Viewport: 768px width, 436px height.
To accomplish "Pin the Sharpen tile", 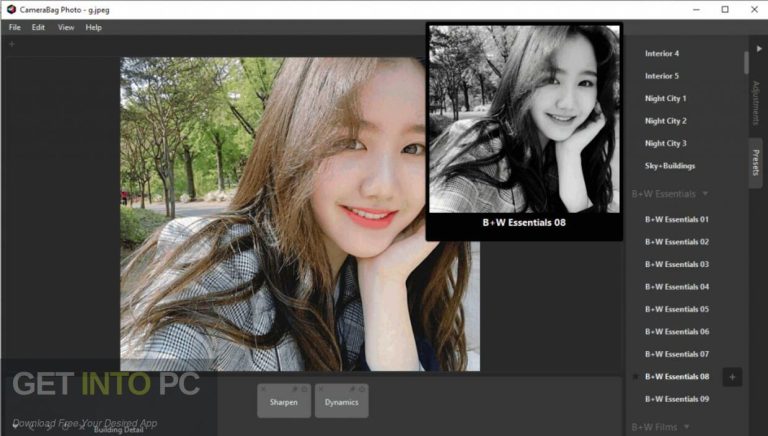I will (x=295, y=388).
